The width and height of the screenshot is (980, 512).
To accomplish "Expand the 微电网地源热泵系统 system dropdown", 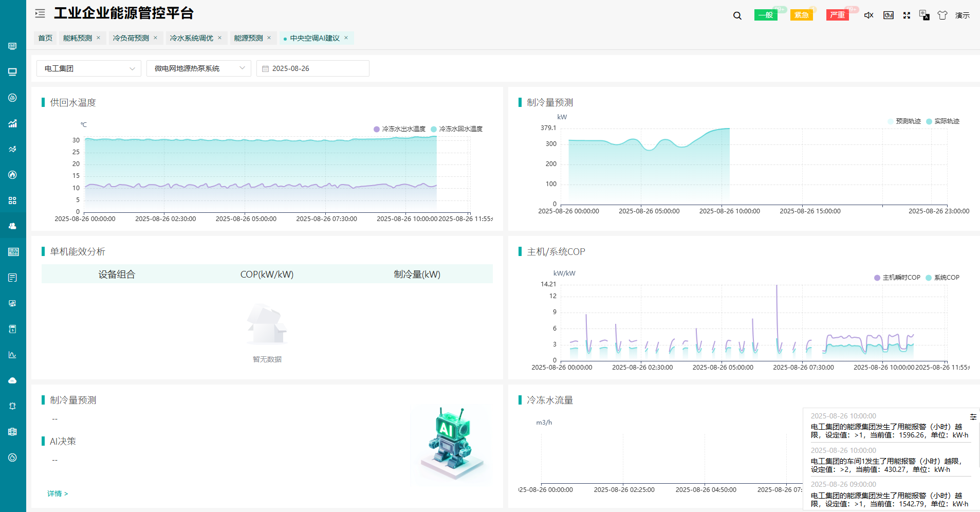I will click(x=199, y=68).
